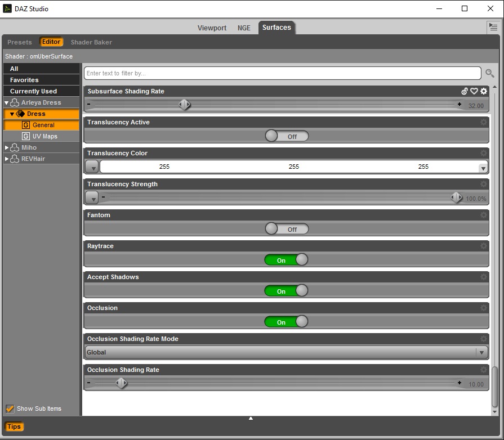
Task: Click the filter text input field
Action: (283, 73)
